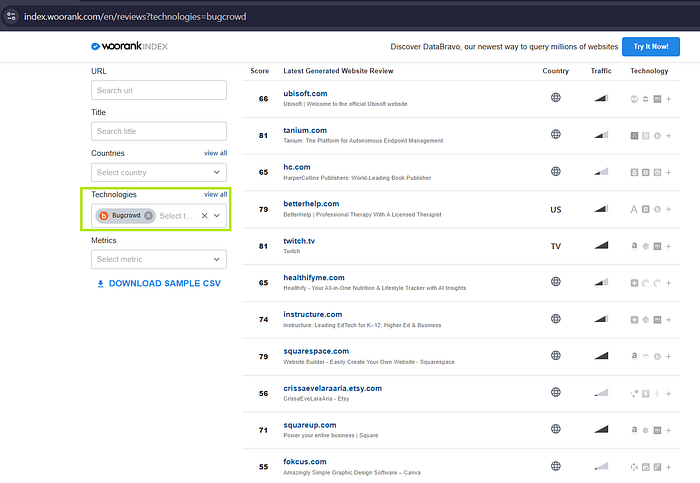Click Amazon 'a' technology icon for twitch.tv
Screen dimensions: 700x483
[634, 246]
